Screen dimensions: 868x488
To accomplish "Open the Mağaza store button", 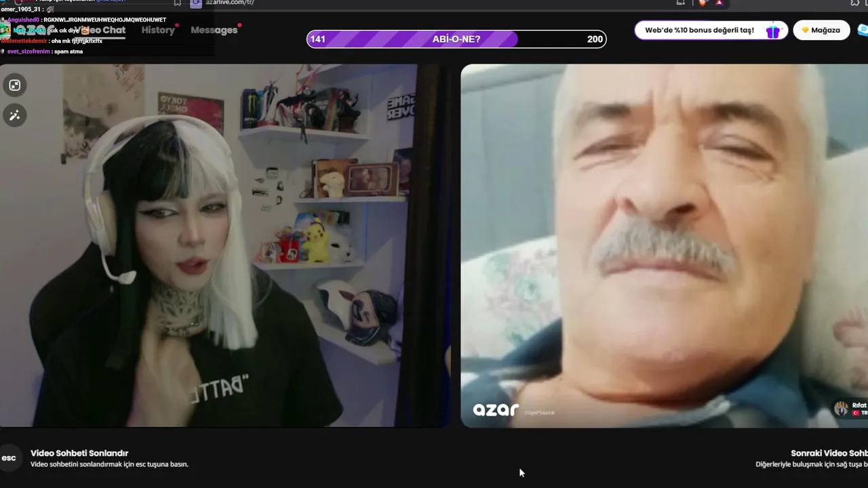I will click(x=821, y=30).
